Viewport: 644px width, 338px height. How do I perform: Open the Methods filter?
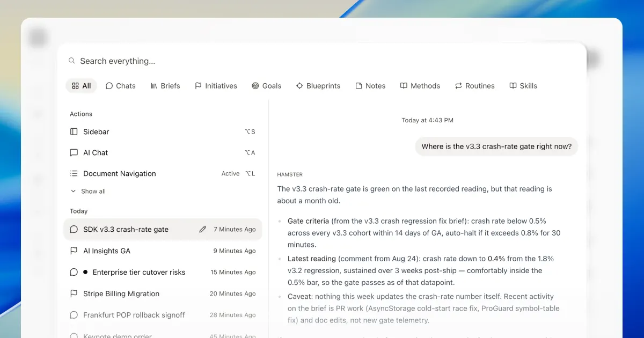point(420,86)
